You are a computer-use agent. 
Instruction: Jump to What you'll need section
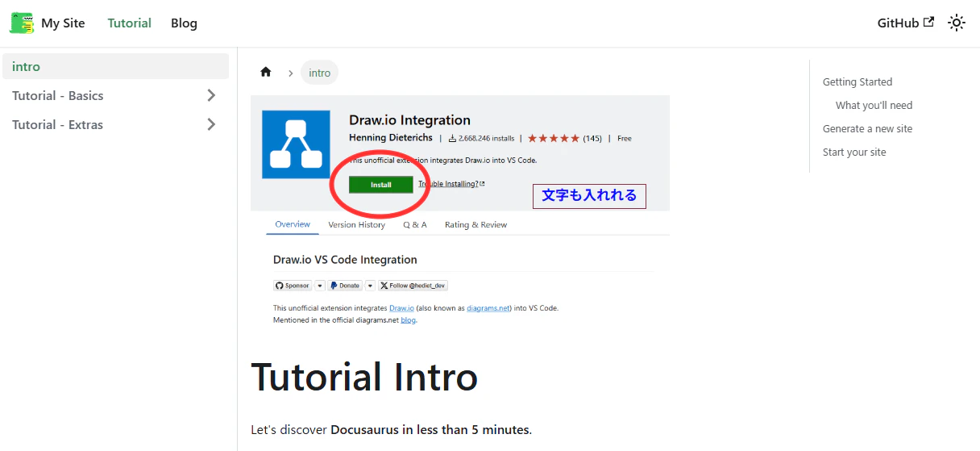[x=874, y=105]
